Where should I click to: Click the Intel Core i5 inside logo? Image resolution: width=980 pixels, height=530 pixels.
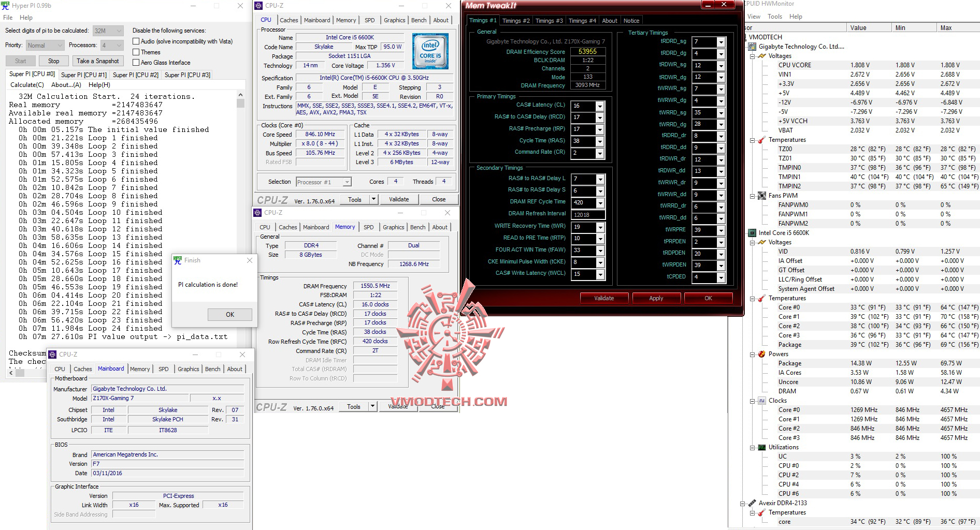point(430,51)
